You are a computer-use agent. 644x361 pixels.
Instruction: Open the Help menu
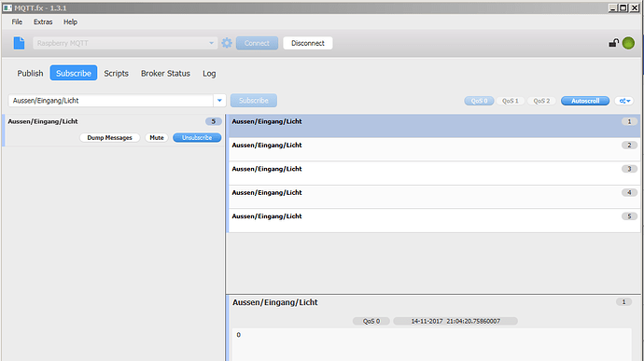70,21
